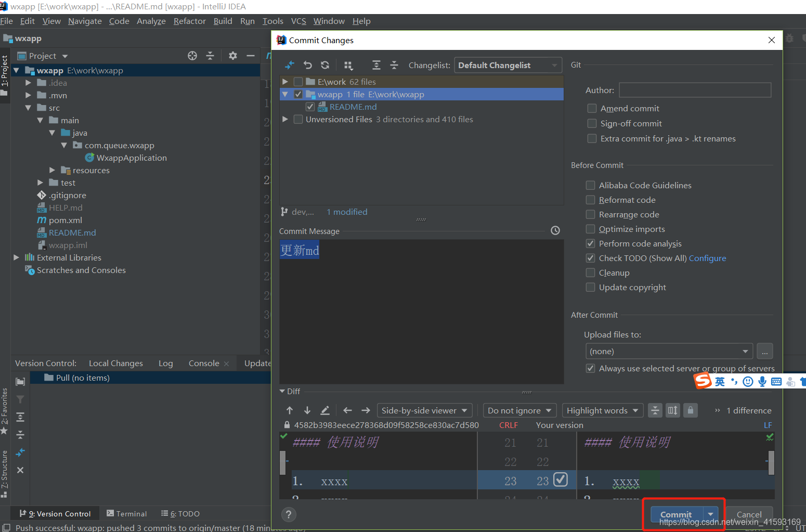This screenshot has width=806, height=532.
Task: Open the Refactor menu
Action: (x=189, y=21)
